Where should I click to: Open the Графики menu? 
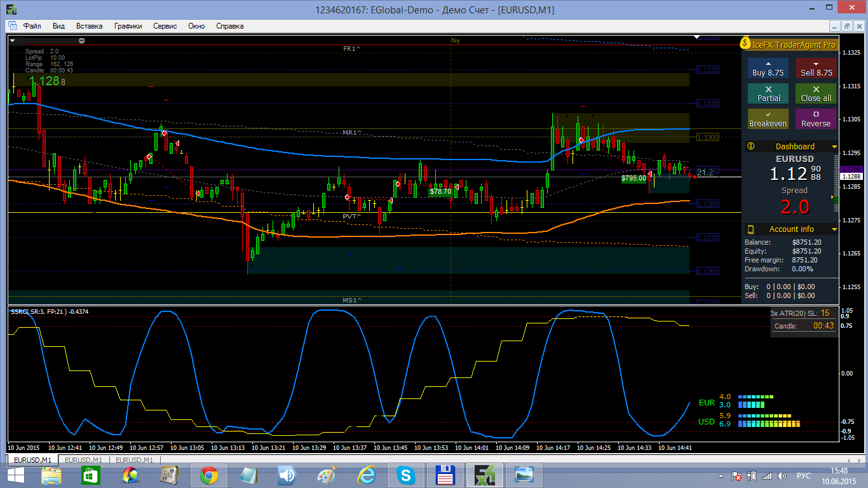point(128,26)
